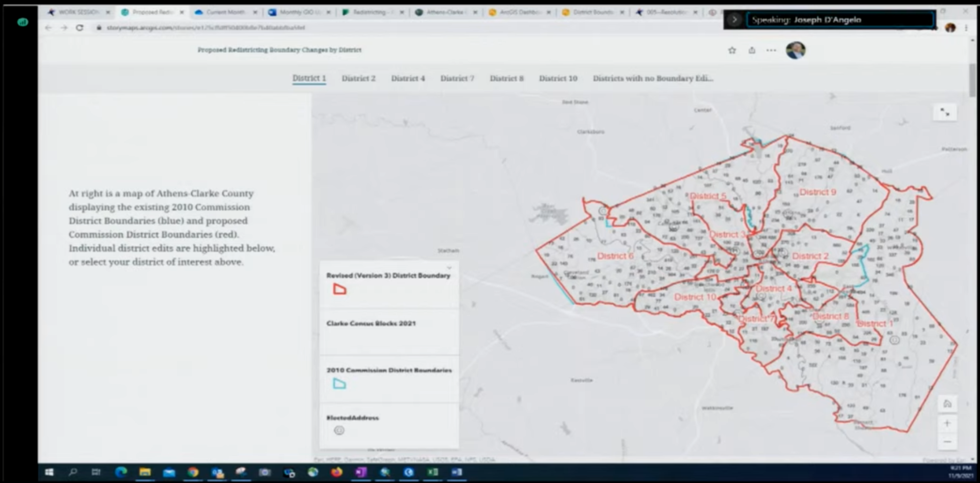Open Excel from the taskbar
The height and width of the screenshot is (483, 980).
pos(433,472)
